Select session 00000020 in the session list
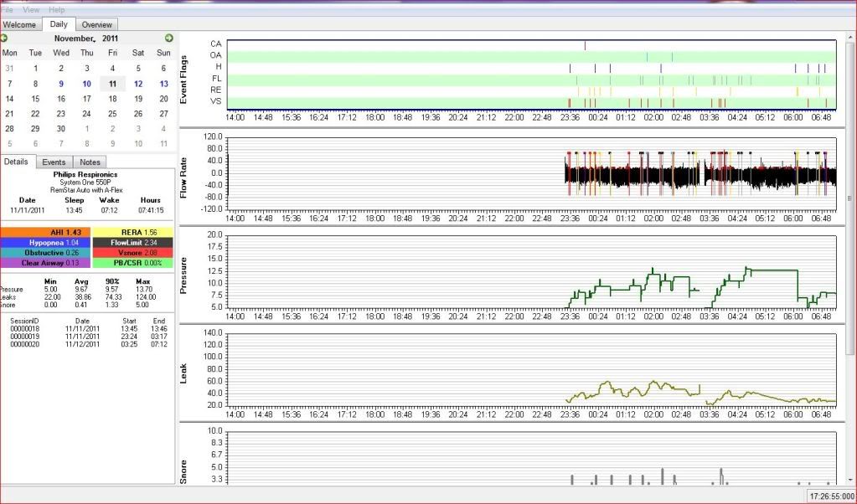The height and width of the screenshot is (504, 857). [x=25, y=344]
